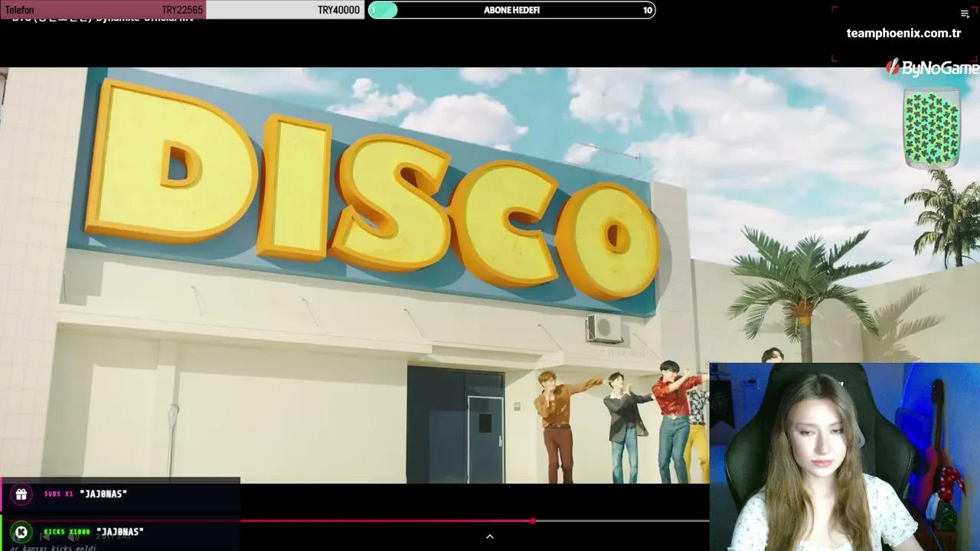Click the ByNoGame sponsor logo
980x551 pixels.
933,68
